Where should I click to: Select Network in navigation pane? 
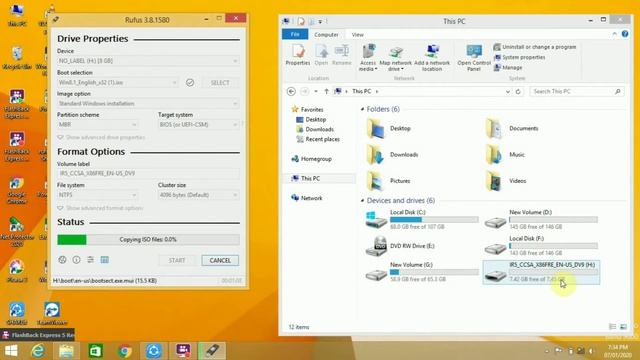(307, 198)
